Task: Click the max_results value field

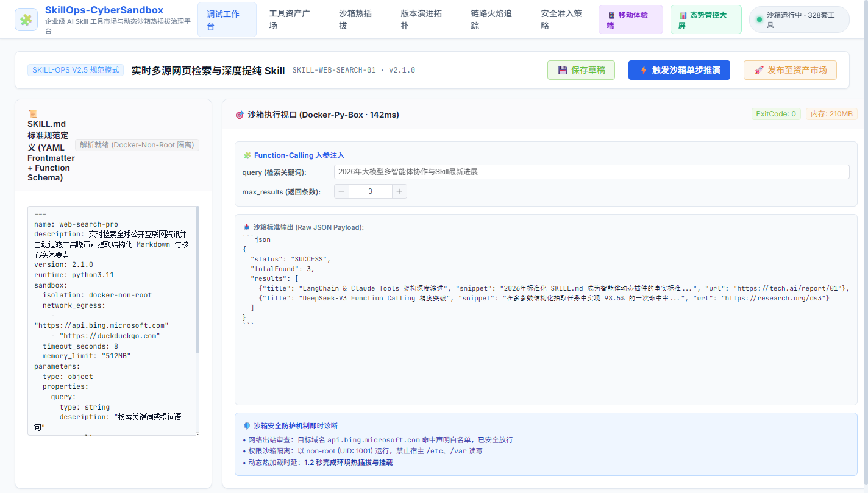Action: coord(371,191)
